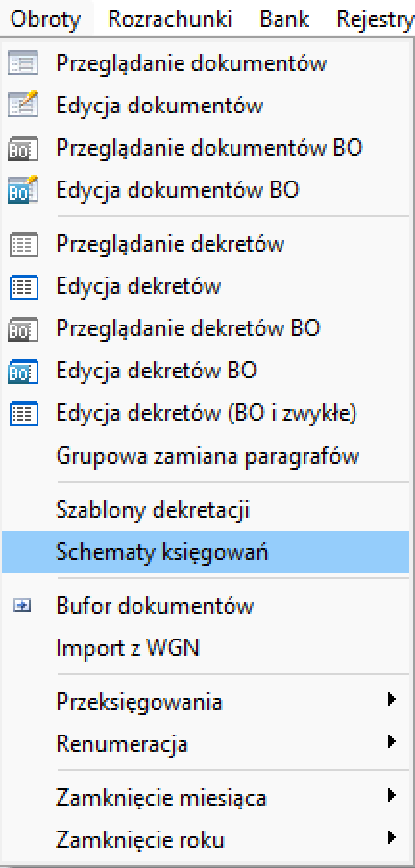Screen dimensions: 415x868
Task: Select Grupowa zamiana paragrafów
Action: (x=206, y=457)
